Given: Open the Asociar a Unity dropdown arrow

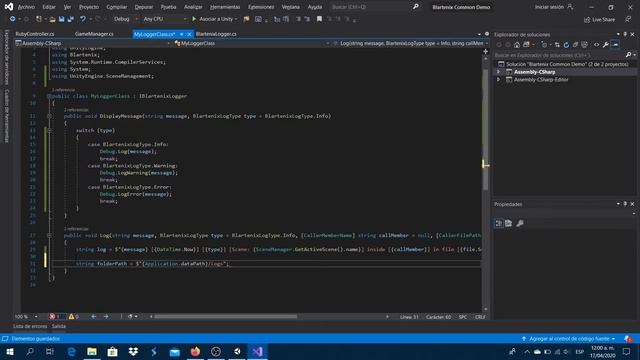Looking at the screenshot, I should pos(236,19).
